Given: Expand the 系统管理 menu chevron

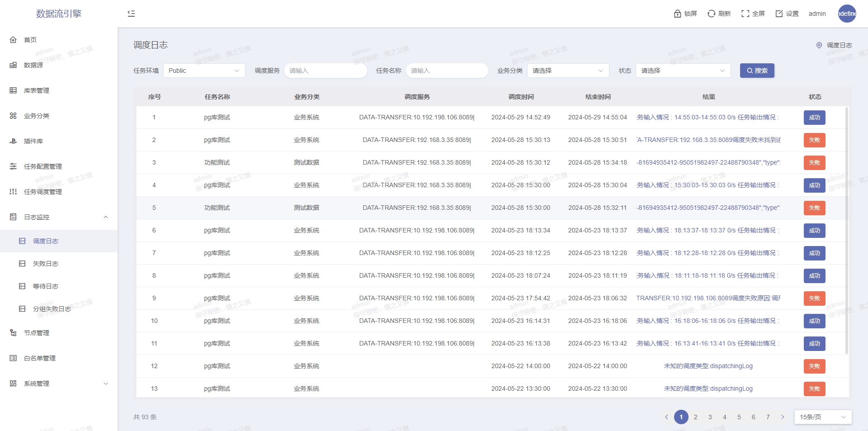Looking at the screenshot, I should 106,384.
